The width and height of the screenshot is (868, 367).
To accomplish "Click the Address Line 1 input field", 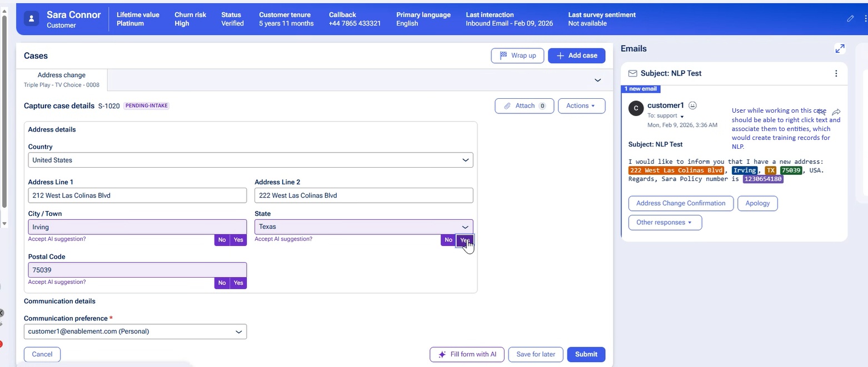I will click(137, 195).
